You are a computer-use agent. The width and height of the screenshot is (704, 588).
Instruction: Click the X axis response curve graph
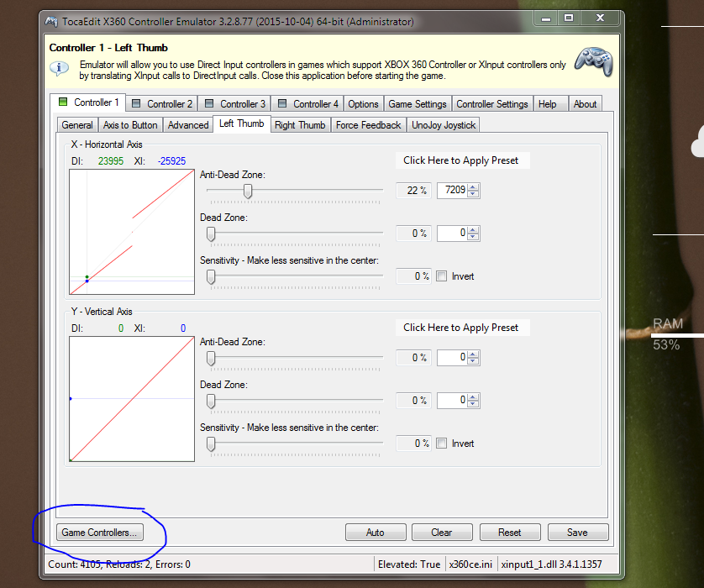(132, 232)
